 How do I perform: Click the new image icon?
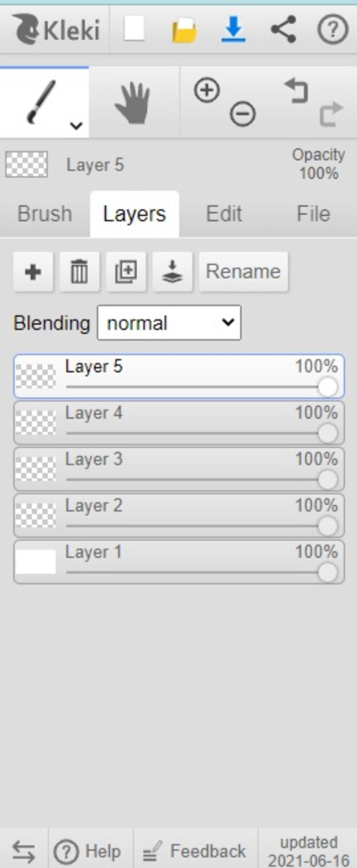coord(134,29)
